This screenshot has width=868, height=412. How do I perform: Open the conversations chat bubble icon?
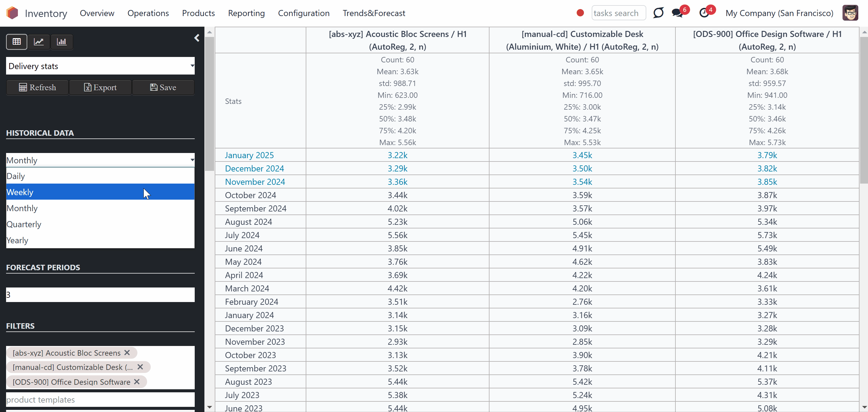(677, 13)
